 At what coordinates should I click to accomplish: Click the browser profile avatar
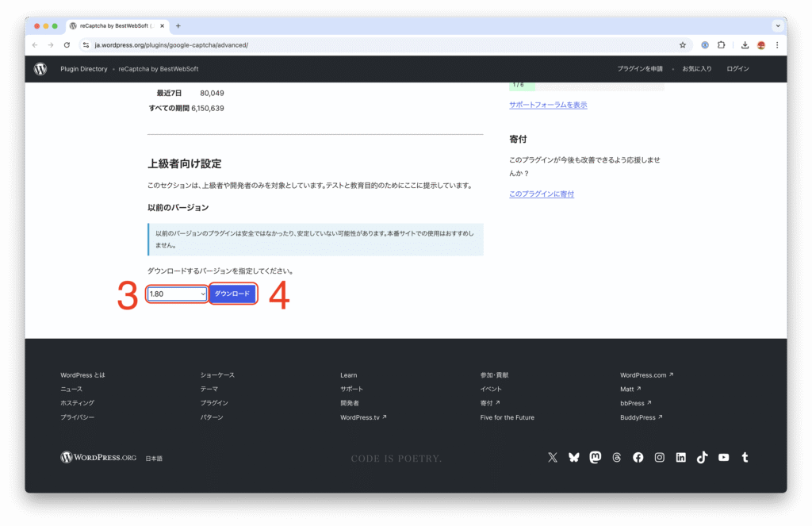[x=760, y=45]
